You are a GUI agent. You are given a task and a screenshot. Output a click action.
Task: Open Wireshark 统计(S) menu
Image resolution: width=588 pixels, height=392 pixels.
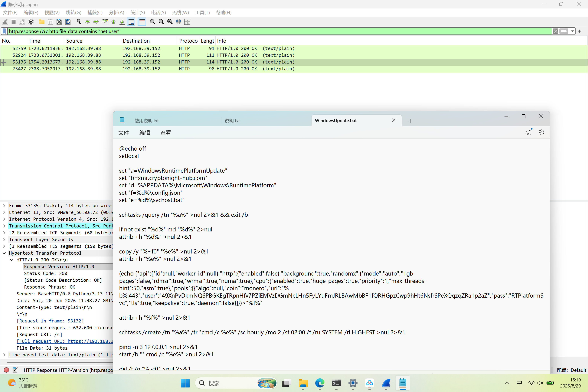(138, 12)
